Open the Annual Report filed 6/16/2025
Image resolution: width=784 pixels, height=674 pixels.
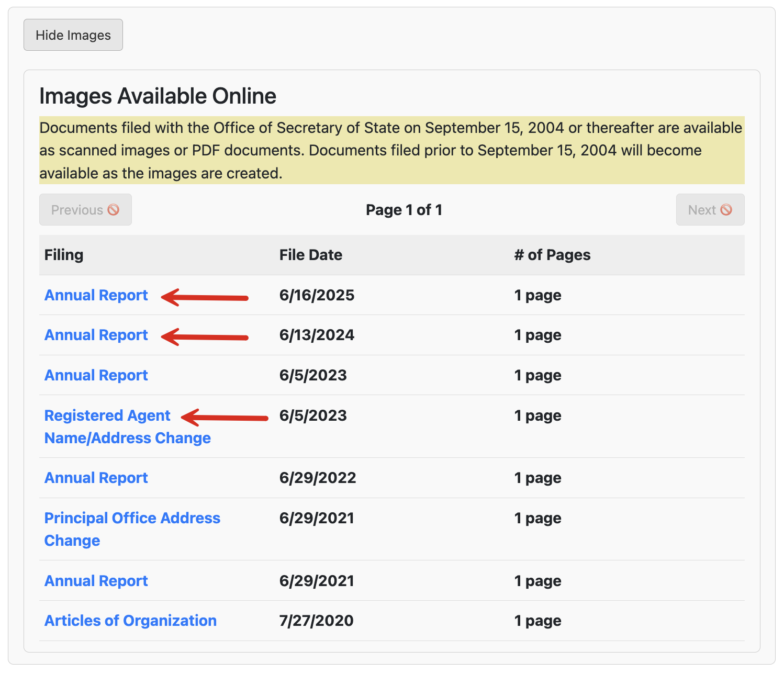point(96,295)
